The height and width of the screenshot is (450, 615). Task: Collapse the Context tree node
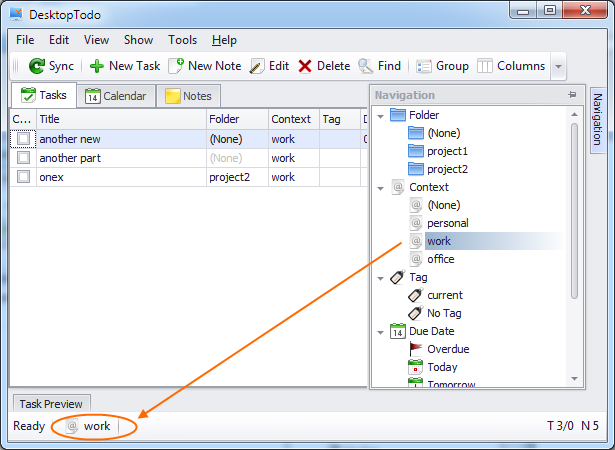[380, 188]
